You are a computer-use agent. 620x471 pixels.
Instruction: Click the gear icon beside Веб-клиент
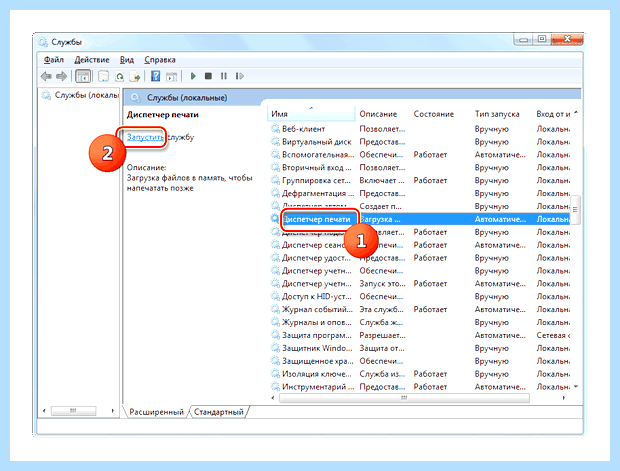click(x=275, y=129)
